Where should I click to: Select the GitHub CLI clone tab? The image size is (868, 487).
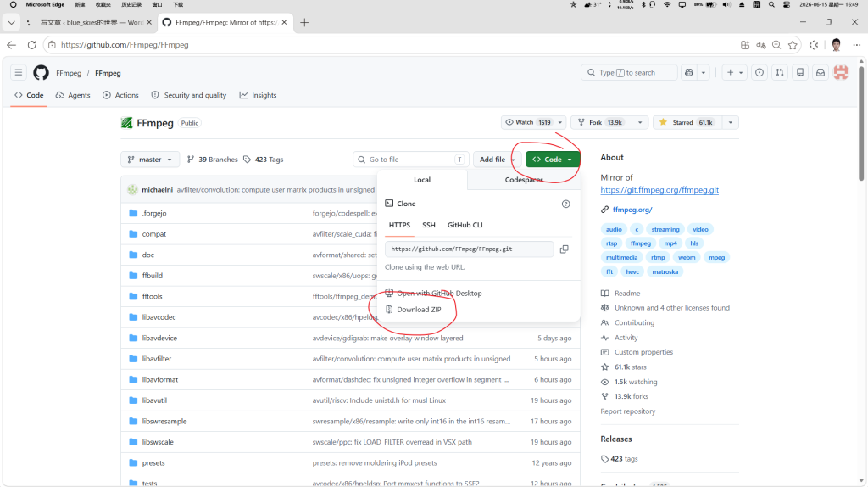[465, 225]
